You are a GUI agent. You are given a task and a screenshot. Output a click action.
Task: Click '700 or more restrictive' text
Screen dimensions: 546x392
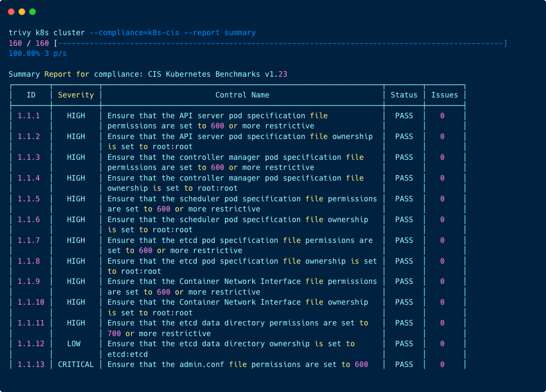click(x=159, y=333)
